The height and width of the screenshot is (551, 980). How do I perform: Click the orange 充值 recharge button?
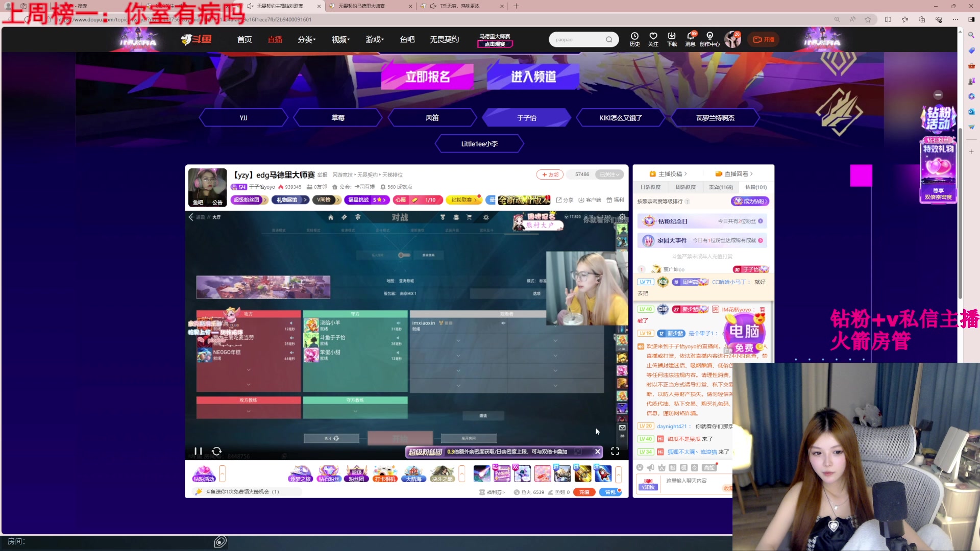[584, 492]
